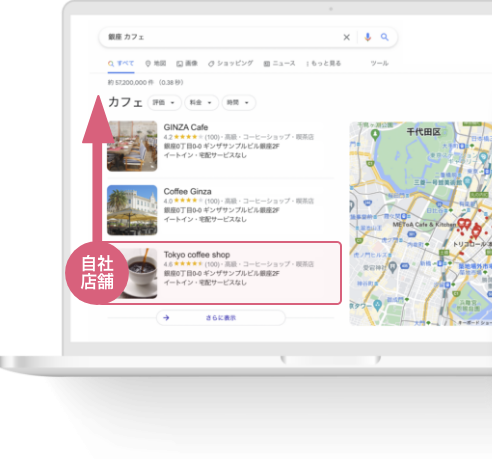Open the GINZA Cafe listing title
Screen dimensions: 492x459
click(186, 127)
